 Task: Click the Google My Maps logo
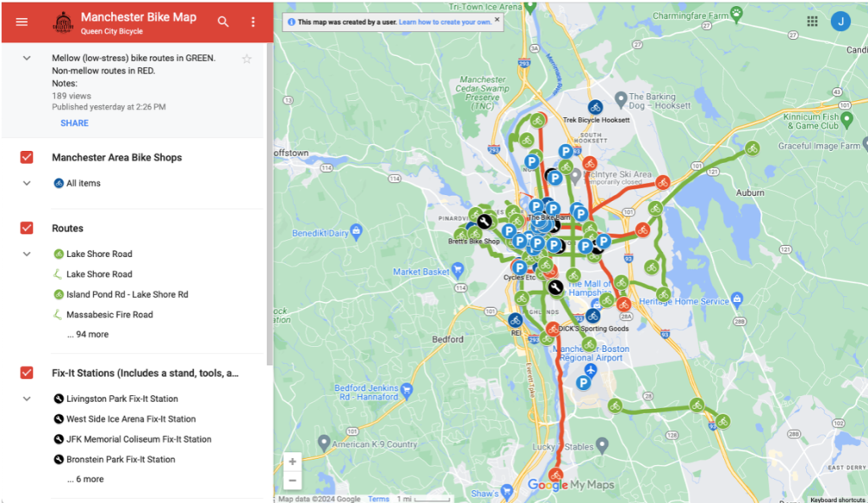pyautogui.click(x=570, y=484)
